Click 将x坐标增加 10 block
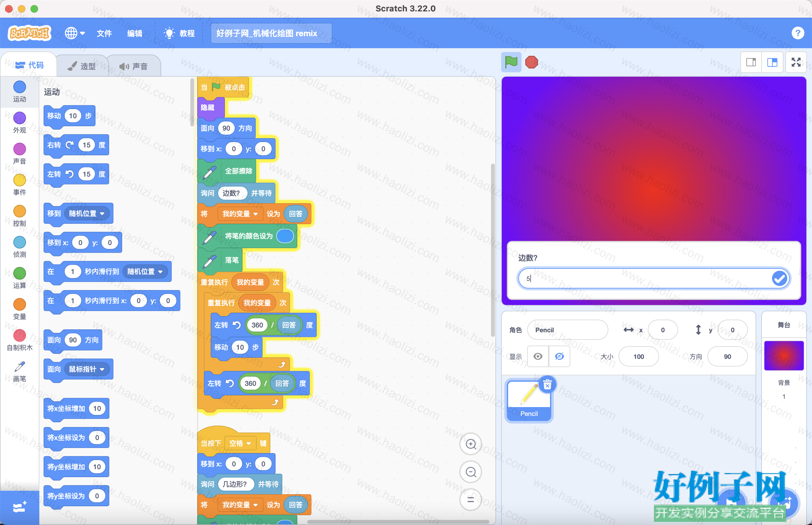 click(76, 408)
